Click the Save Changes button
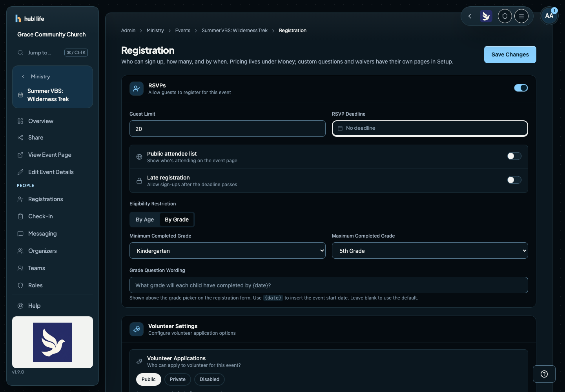 pos(510,54)
